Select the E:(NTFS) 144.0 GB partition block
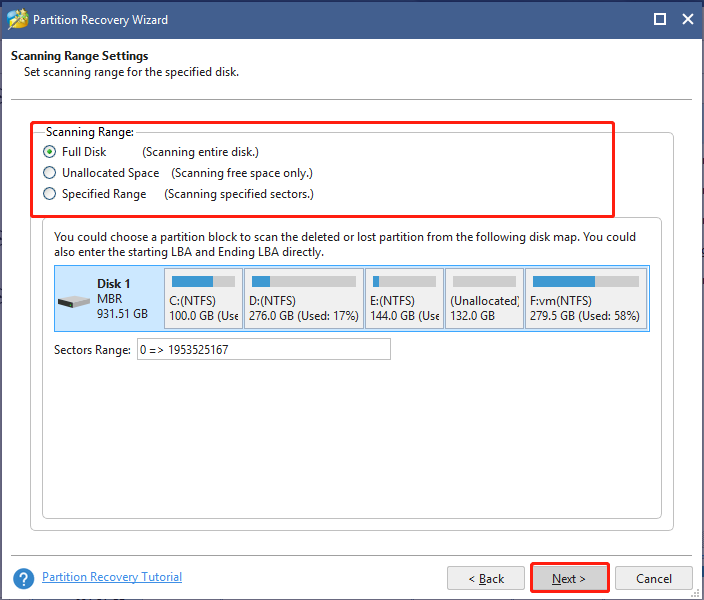704x600 pixels. [x=405, y=299]
